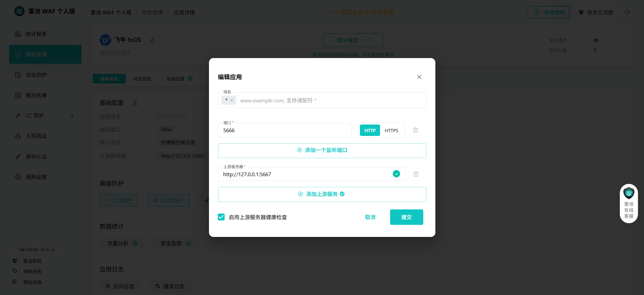Click 取消 to cancel editing

370,217
